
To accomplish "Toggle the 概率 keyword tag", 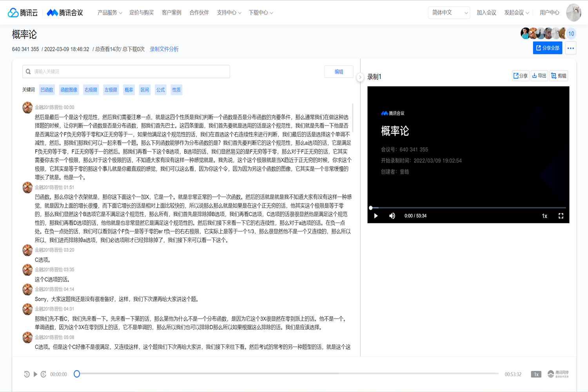I will coord(129,90).
